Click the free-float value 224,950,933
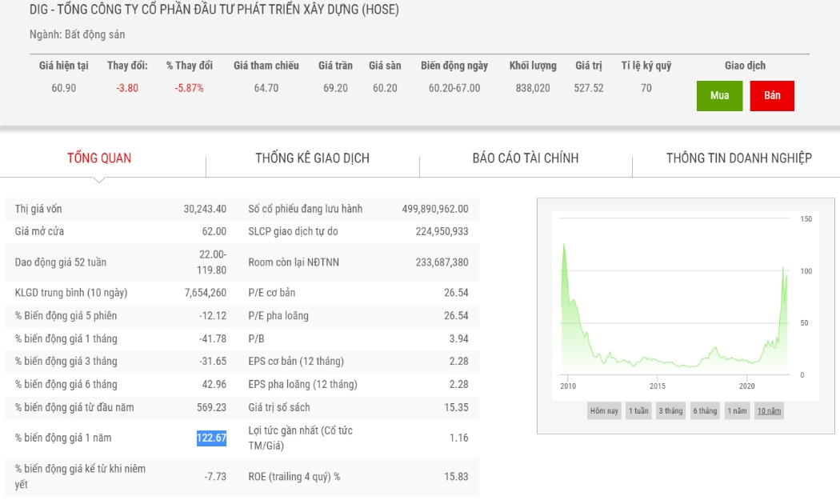Image resolution: width=840 pixels, height=504 pixels. 442,231
